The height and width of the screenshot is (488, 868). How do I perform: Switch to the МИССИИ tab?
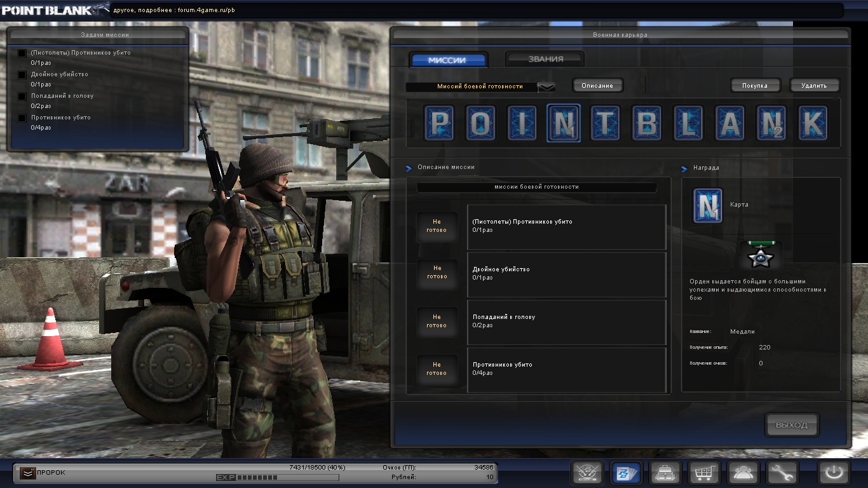(447, 60)
